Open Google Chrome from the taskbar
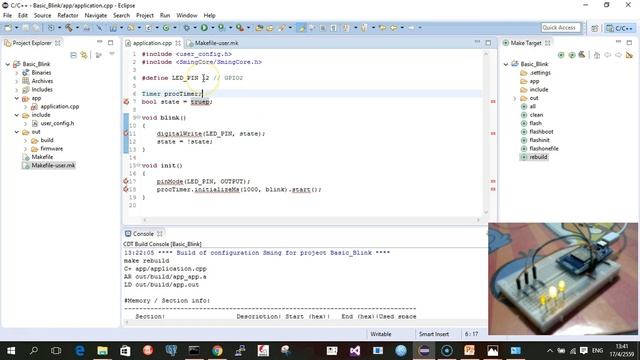This screenshot has height=360, width=640. (217, 351)
